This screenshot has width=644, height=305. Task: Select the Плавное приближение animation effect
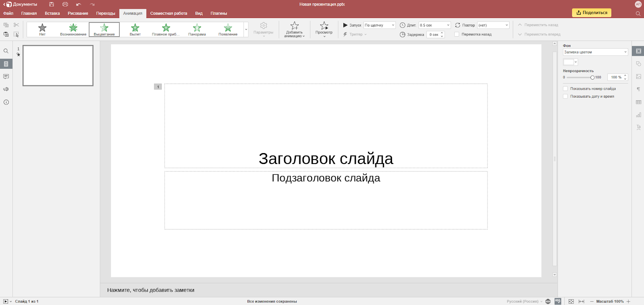click(x=166, y=29)
